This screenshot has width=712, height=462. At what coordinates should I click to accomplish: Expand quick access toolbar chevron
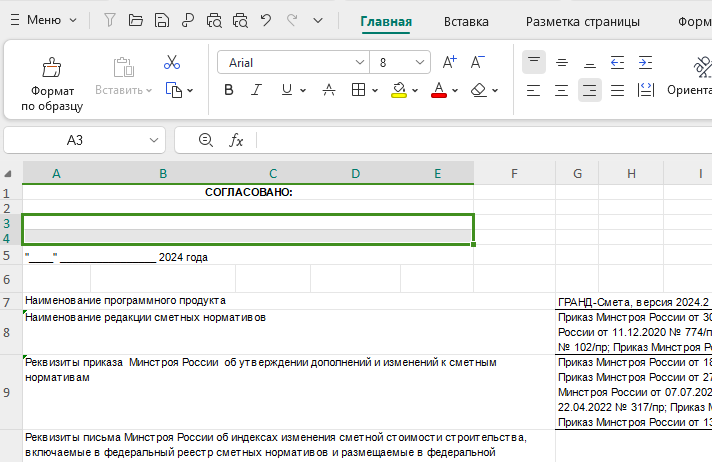coord(318,20)
